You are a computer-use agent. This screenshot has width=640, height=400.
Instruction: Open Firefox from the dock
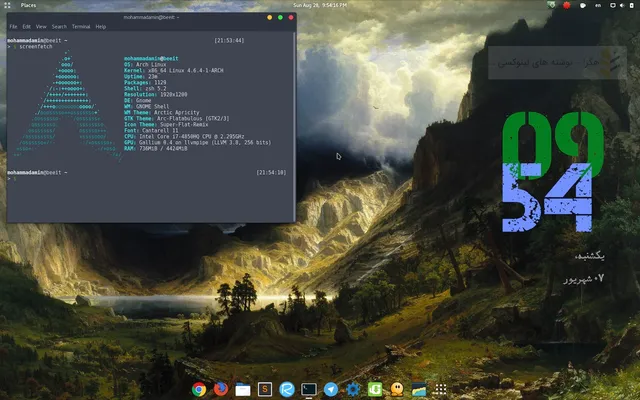tap(221, 389)
